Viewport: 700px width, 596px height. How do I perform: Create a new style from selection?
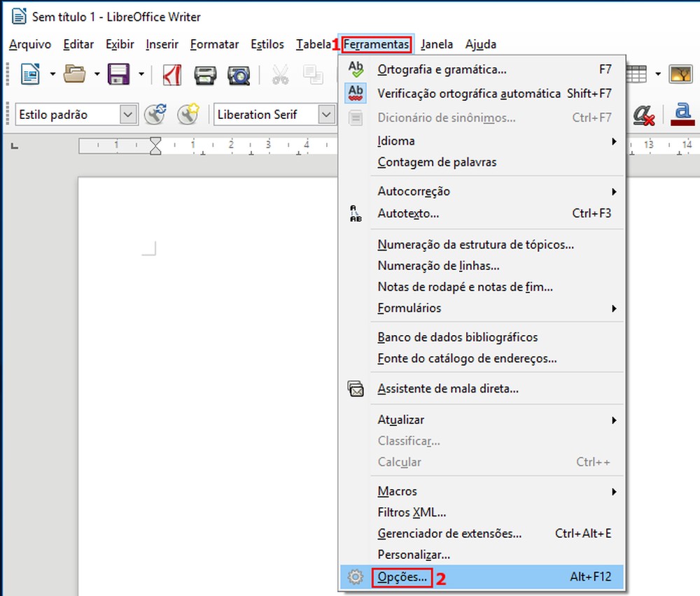pyautogui.click(x=188, y=114)
